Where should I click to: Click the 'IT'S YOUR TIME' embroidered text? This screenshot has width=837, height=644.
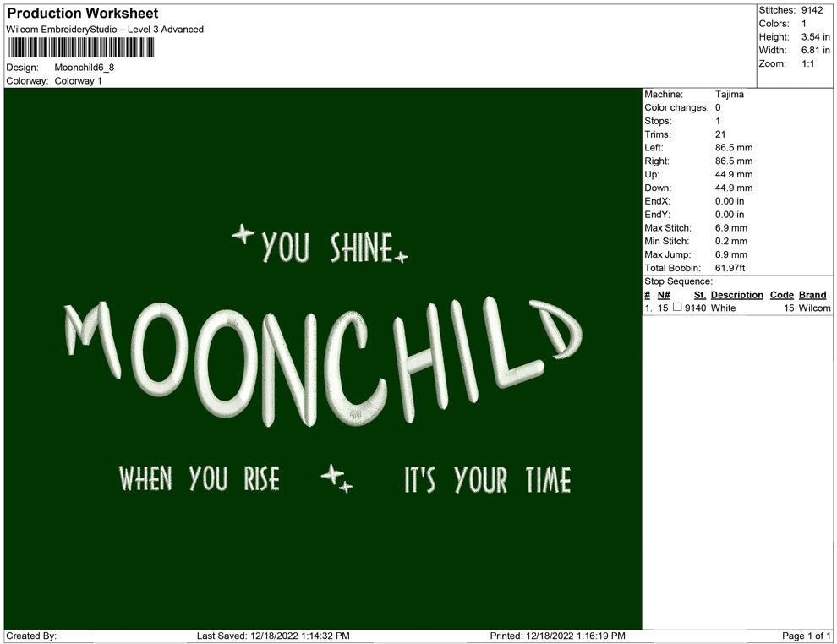(487, 478)
